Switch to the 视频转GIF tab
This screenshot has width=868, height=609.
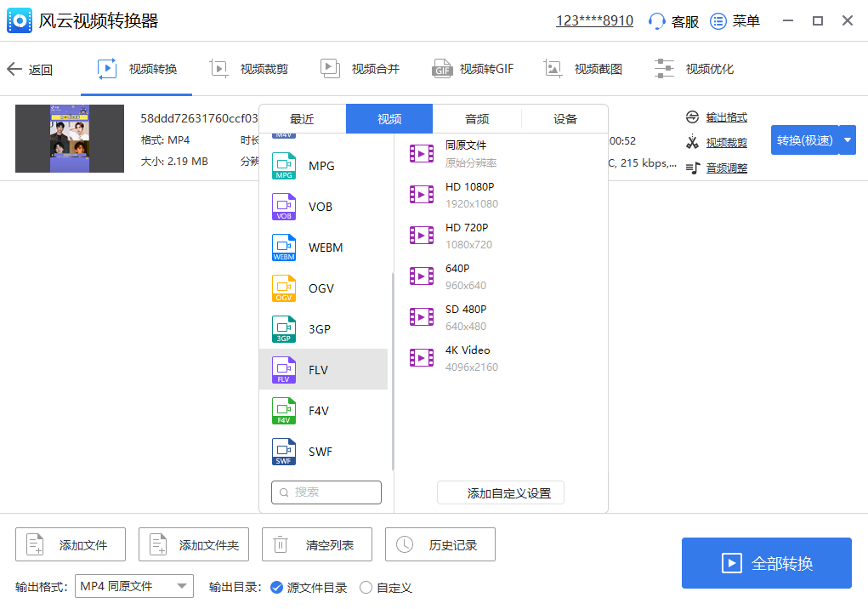tap(473, 69)
